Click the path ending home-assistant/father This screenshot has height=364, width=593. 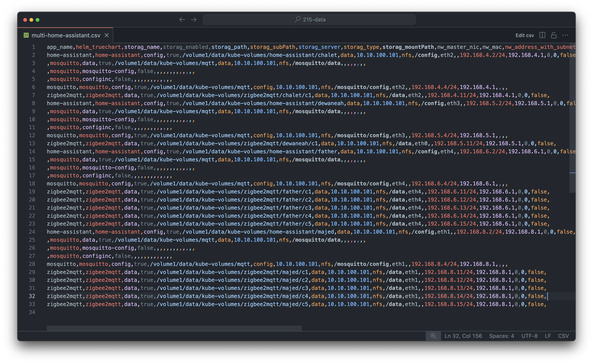click(x=260, y=152)
